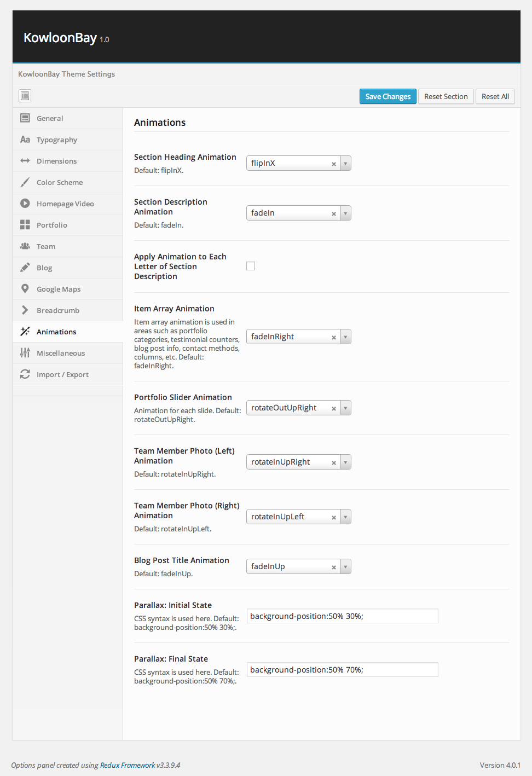Clear the flipInX selection with x icon
This screenshot has height=776, width=532.
click(333, 164)
